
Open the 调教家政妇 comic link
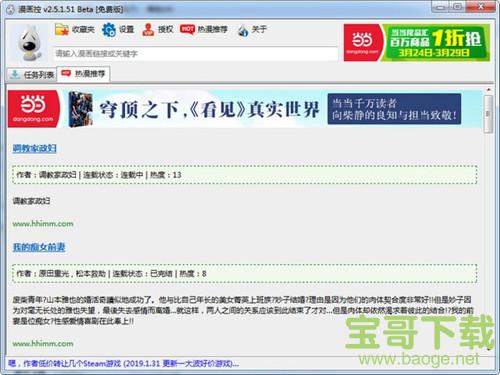35,148
